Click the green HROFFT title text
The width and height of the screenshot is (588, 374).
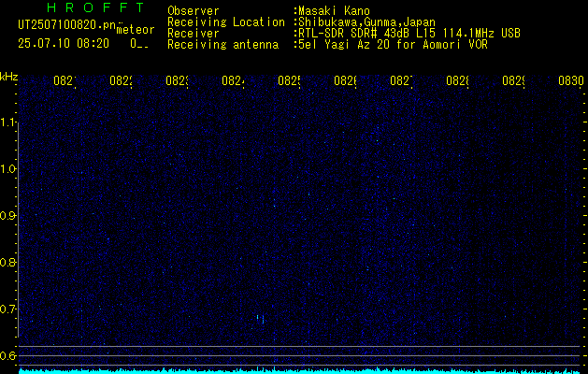[96, 7]
